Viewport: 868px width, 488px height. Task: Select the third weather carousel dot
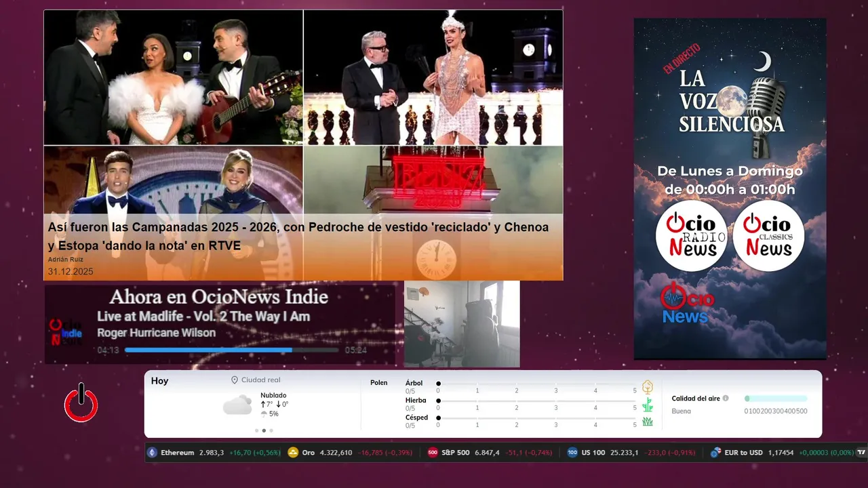tap(271, 430)
